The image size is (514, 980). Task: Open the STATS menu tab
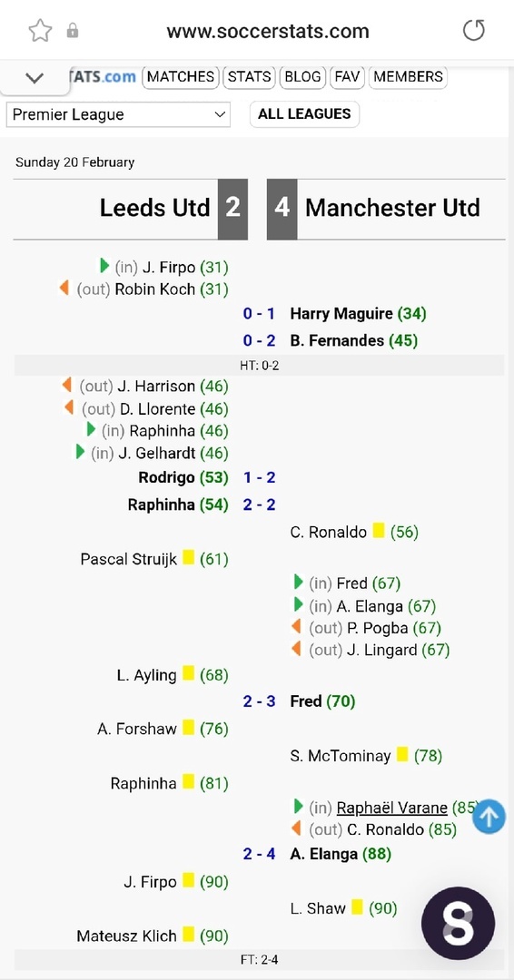point(250,77)
